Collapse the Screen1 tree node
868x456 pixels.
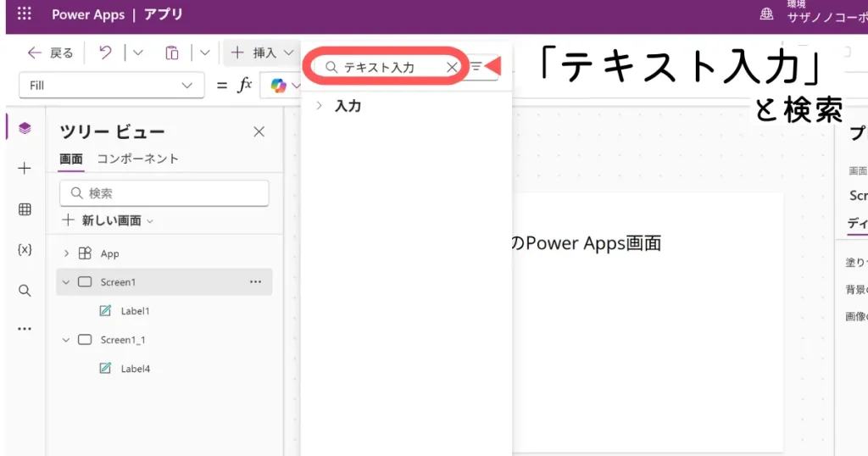66,282
